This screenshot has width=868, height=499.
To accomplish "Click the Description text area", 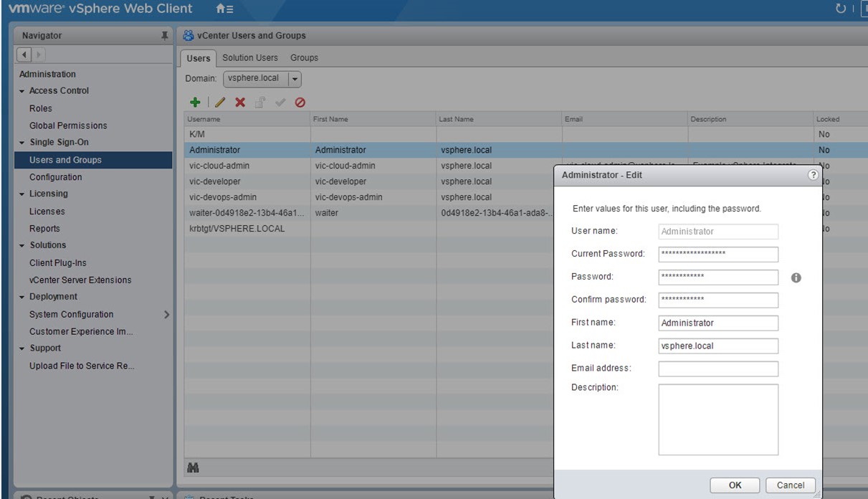I will tap(718, 419).
